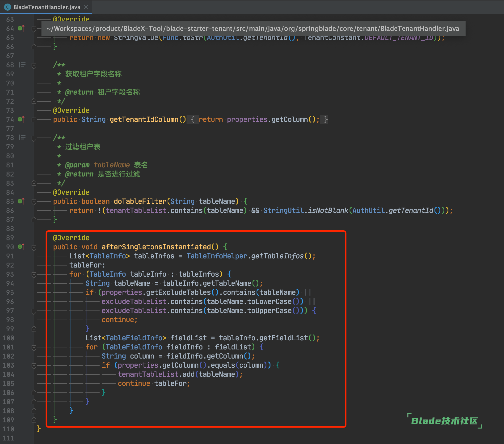The image size is (504, 444).
Task: Click the comment 获取租户字段名称 on line 69
Action: tap(94, 74)
